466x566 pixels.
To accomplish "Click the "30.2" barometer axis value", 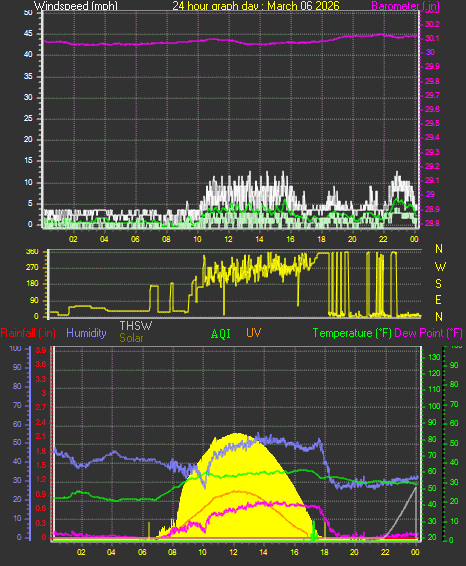I will pos(432,24).
